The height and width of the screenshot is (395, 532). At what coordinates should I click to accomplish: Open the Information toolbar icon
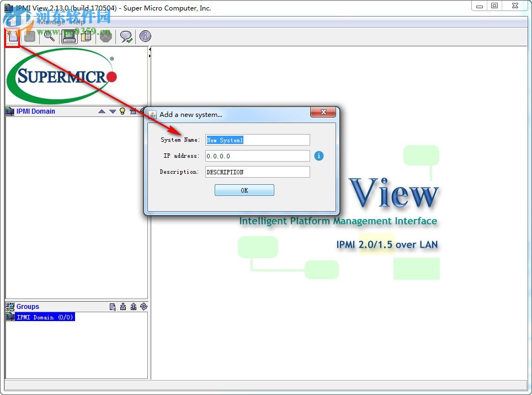pyautogui.click(x=145, y=36)
